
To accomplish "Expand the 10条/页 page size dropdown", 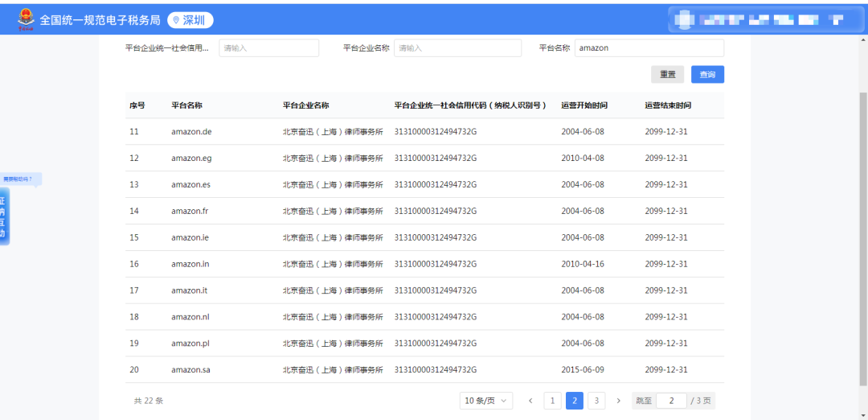I will [486, 401].
